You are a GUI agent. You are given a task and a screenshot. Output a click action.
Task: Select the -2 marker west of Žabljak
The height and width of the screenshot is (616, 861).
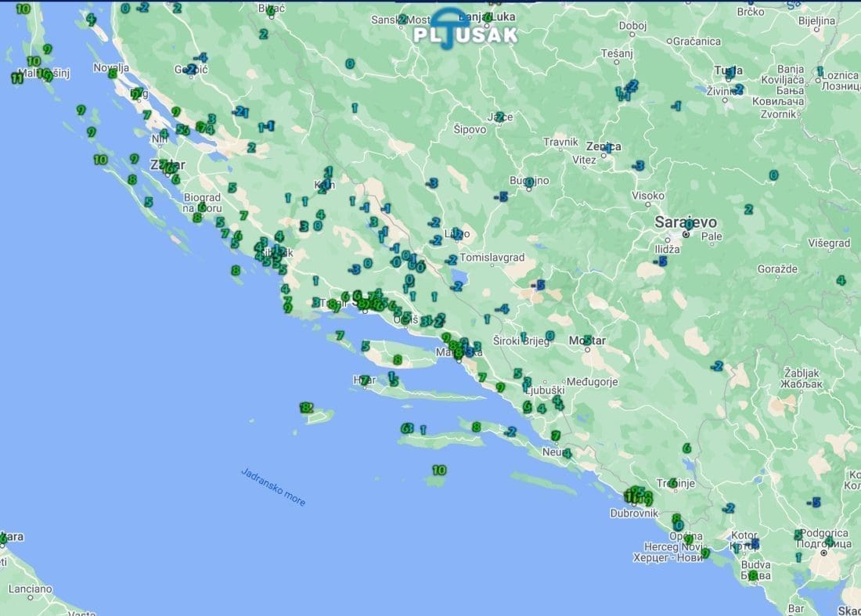(716, 366)
